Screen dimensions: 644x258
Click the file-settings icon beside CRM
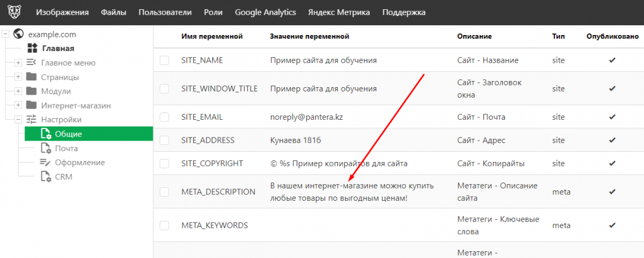45,176
